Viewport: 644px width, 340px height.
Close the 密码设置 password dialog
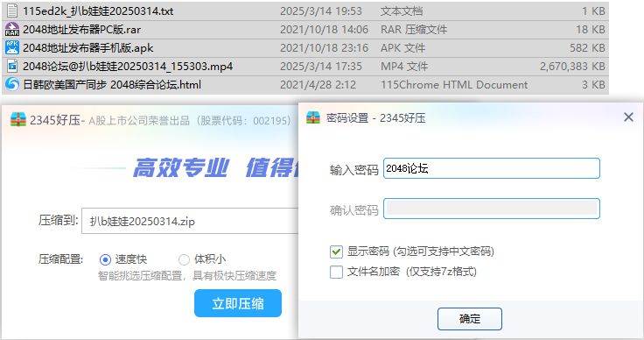(x=628, y=117)
